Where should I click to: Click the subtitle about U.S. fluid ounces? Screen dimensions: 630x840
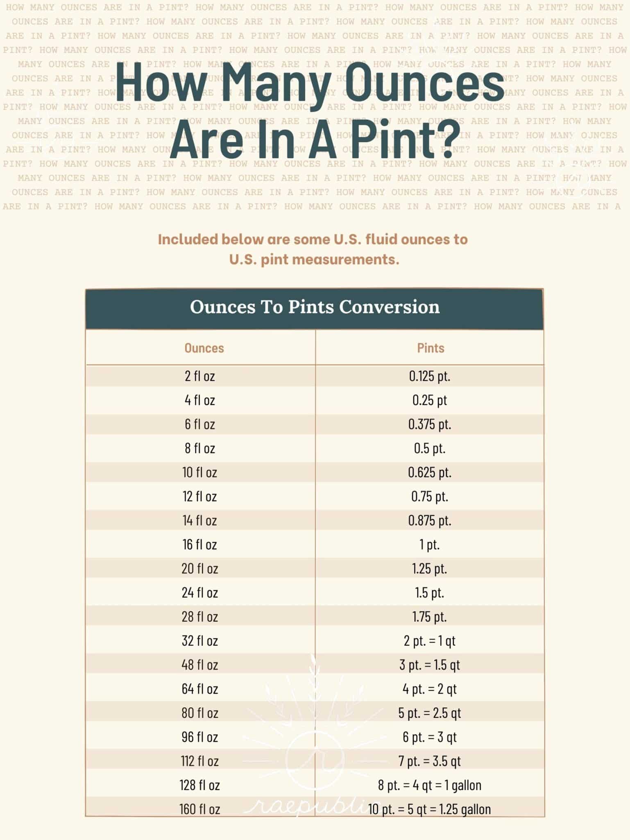pos(313,249)
